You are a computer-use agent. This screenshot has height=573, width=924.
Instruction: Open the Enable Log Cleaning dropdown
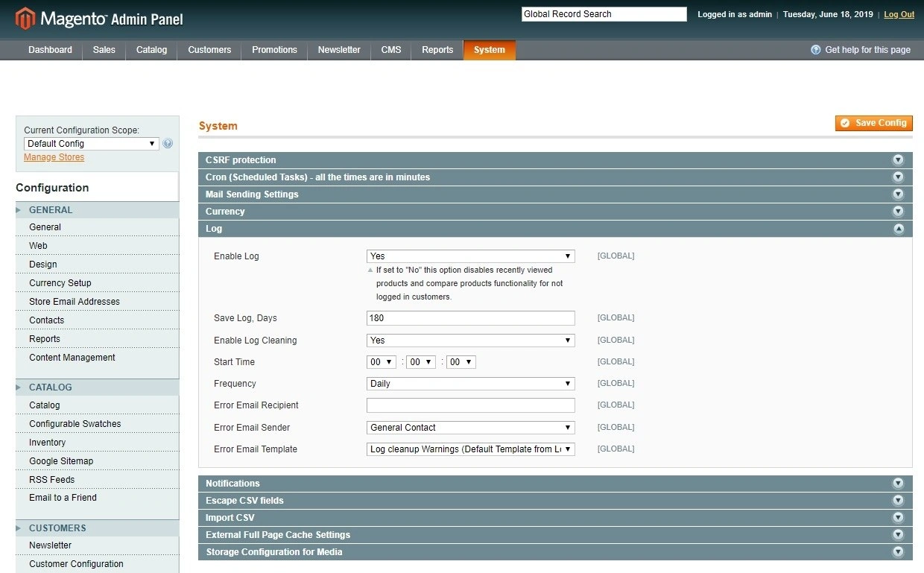469,340
